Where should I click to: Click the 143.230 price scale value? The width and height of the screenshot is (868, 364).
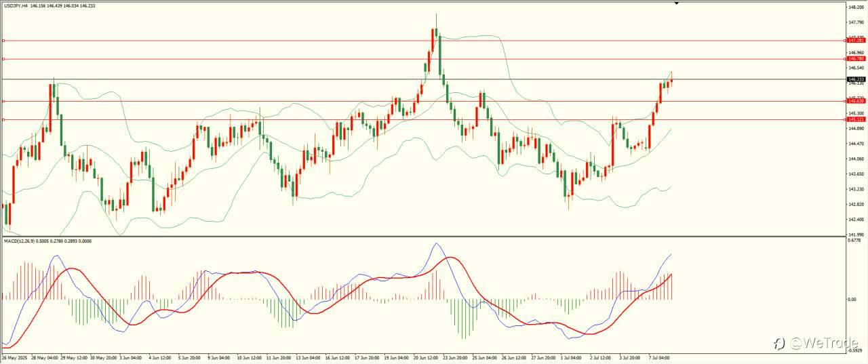855,189
